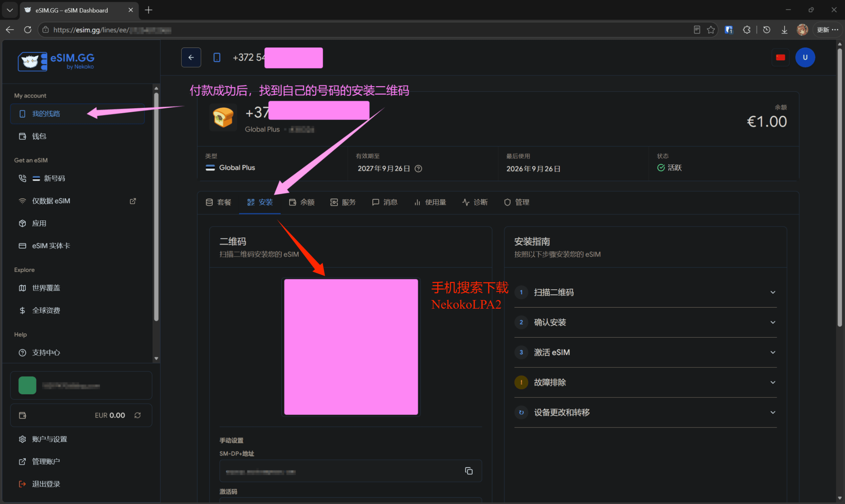Click the sidebar scrollbar down arrow
The width and height of the screenshot is (845, 504).
(156, 358)
